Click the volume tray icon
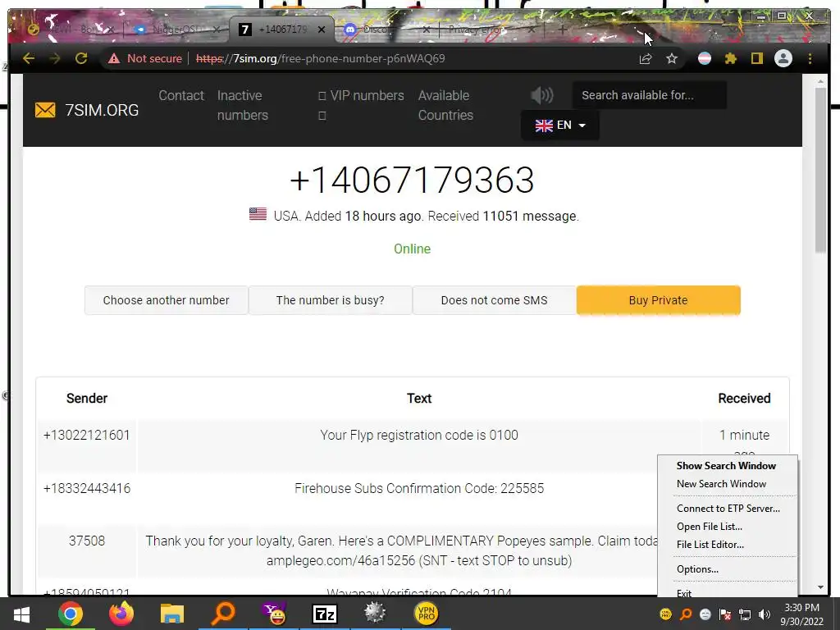This screenshot has width=840, height=630. click(765, 614)
